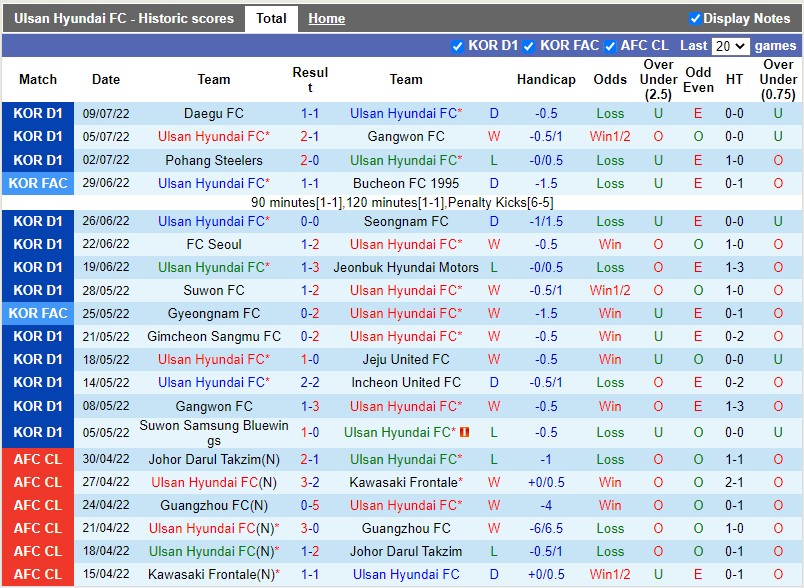This screenshot has height=588, width=804.
Task: Click Jeonbuk Hyundai Motors team name
Action: click(x=406, y=267)
